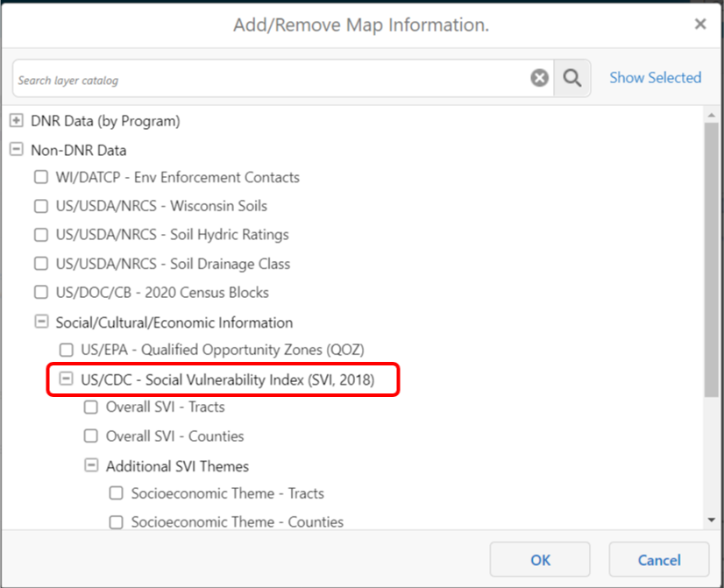Enable US/USDA/NRCS Wisconsin Soils layer
724x588 pixels.
point(41,206)
